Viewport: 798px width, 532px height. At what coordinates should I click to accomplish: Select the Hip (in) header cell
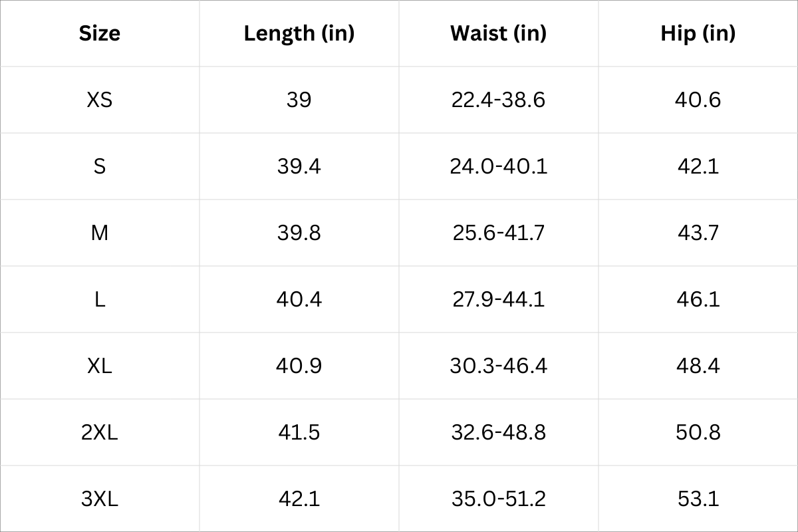698,33
